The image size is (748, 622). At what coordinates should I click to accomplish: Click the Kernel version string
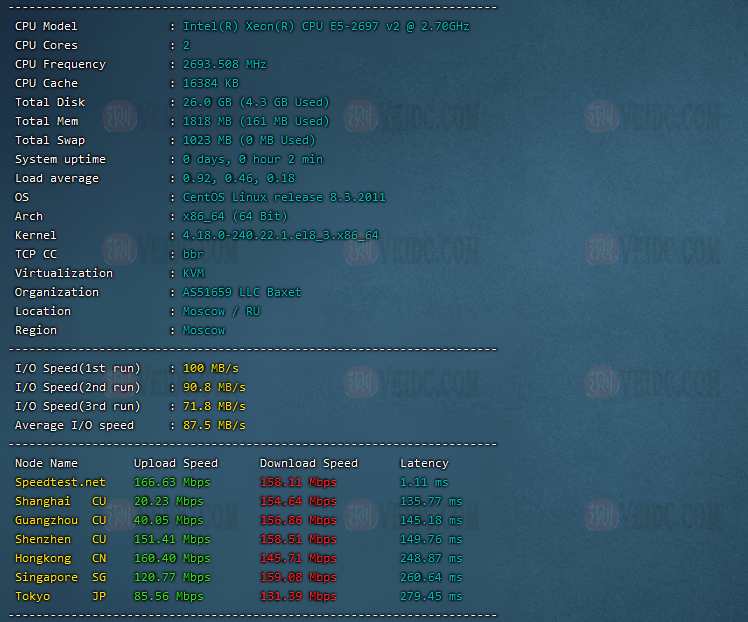tap(280, 235)
